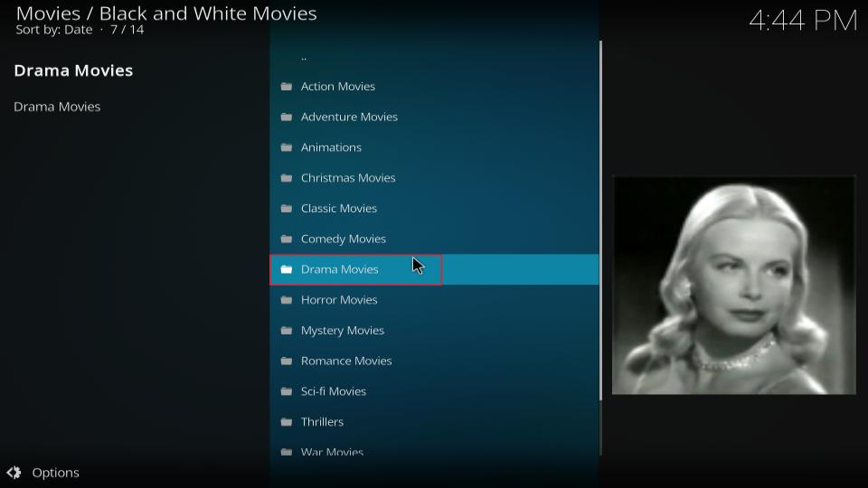The width and height of the screenshot is (868, 488).
Task: Click the folder icon beside Romance Movies
Action: click(x=287, y=361)
